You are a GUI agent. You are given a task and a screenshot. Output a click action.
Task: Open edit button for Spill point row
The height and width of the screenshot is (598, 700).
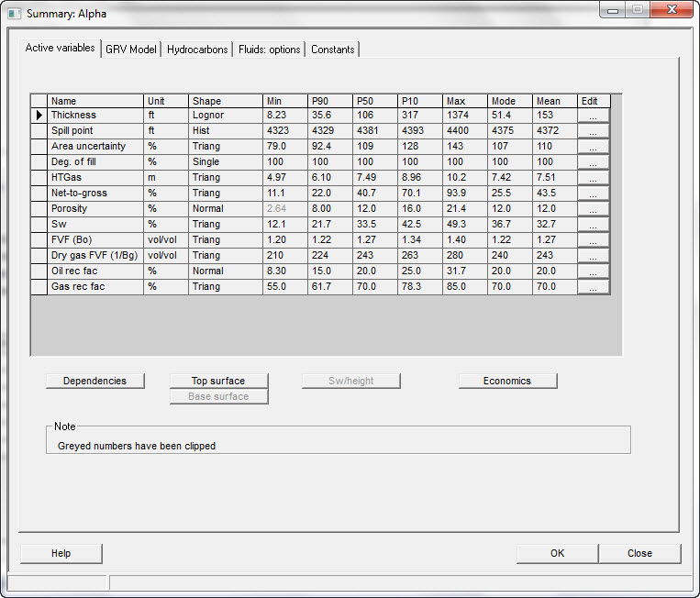point(594,131)
